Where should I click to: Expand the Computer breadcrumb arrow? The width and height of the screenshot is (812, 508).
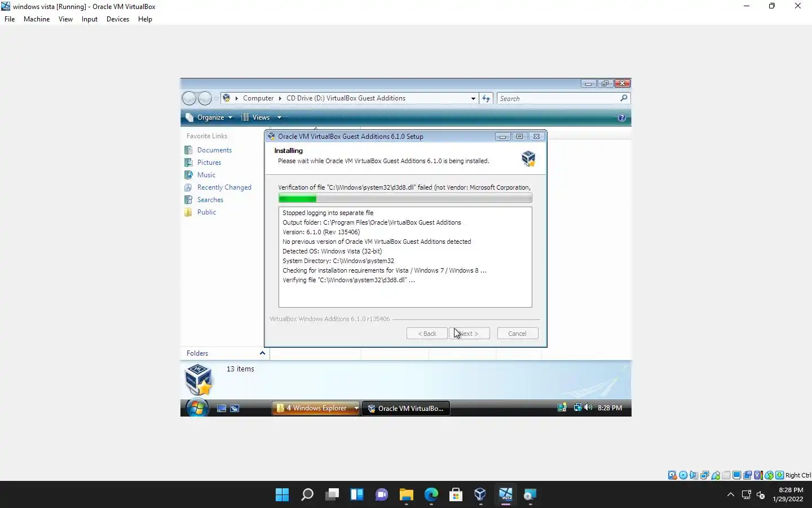[x=280, y=98]
